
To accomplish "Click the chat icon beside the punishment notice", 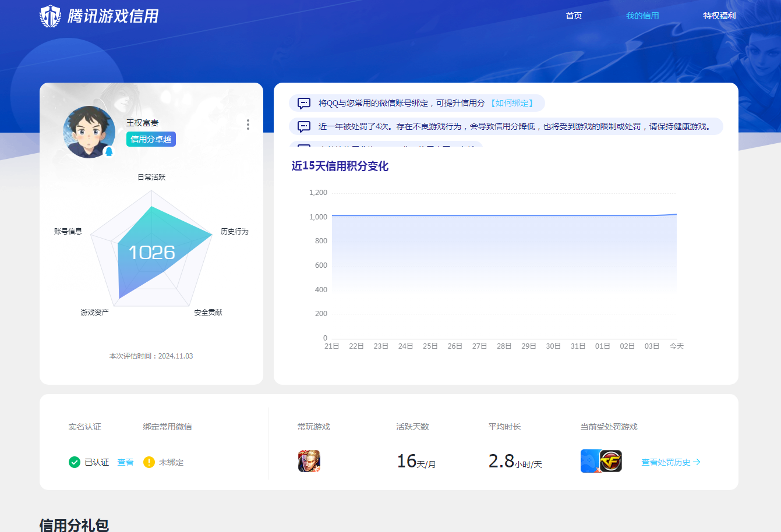I will pos(304,126).
